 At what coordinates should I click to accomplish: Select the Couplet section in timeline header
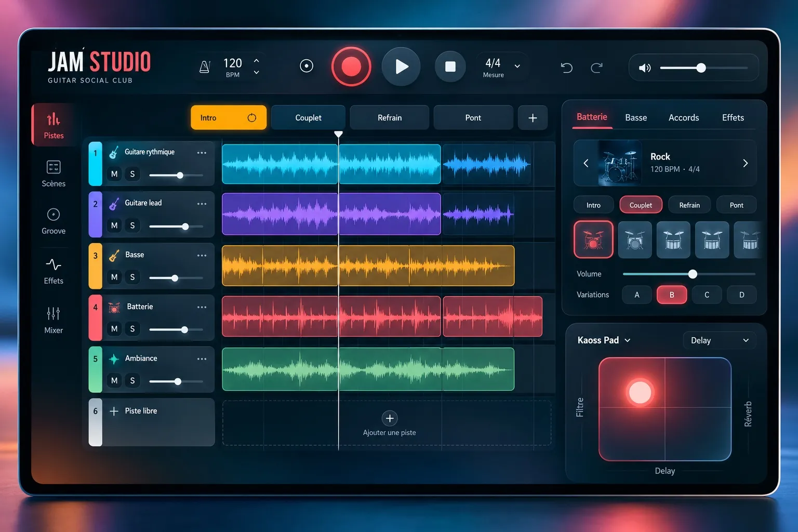pyautogui.click(x=308, y=118)
